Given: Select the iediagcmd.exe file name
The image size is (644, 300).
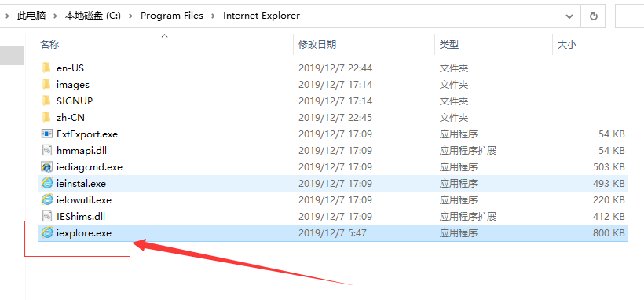Looking at the screenshot, I should tap(90, 166).
